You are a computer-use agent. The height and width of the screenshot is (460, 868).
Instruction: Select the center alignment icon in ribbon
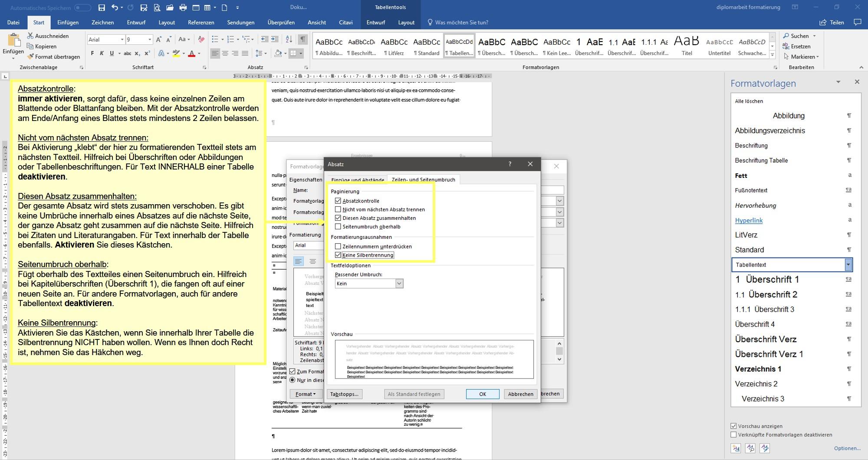tap(225, 53)
